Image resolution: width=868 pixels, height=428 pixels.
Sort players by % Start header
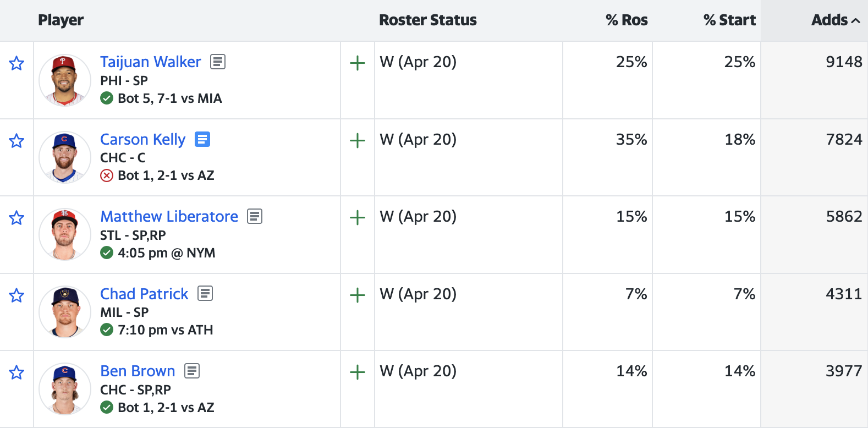[x=729, y=20]
